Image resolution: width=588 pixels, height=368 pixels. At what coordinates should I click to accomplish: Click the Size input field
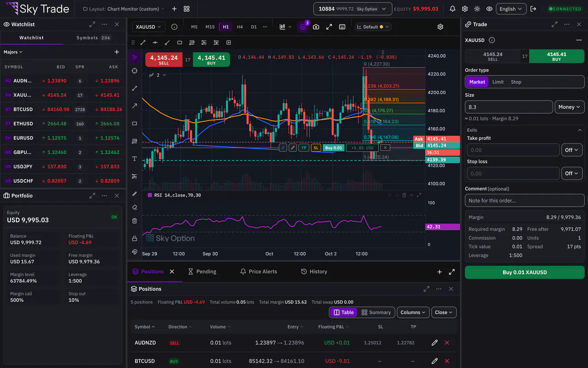point(509,107)
